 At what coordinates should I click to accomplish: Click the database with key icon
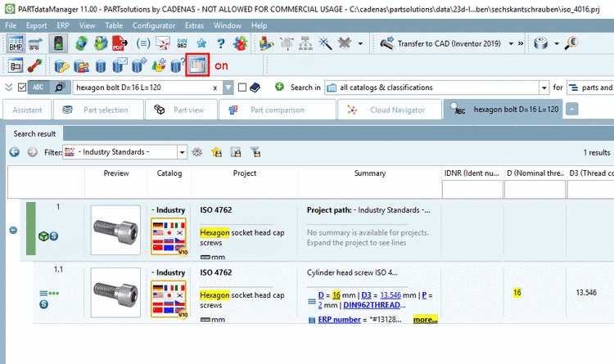click(x=61, y=65)
